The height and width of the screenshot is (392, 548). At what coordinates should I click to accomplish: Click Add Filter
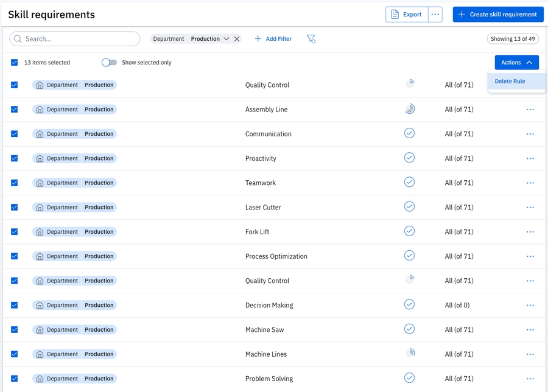pyautogui.click(x=273, y=39)
